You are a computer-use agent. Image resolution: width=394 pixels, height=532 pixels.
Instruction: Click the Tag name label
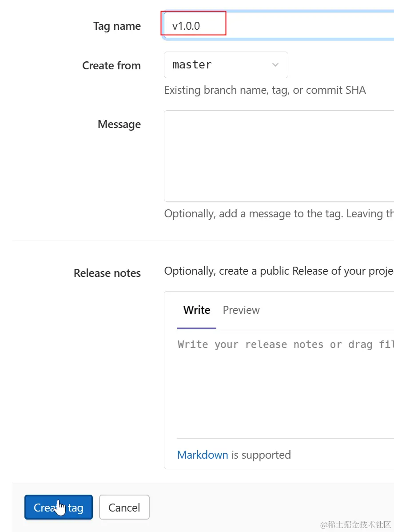pyautogui.click(x=117, y=26)
